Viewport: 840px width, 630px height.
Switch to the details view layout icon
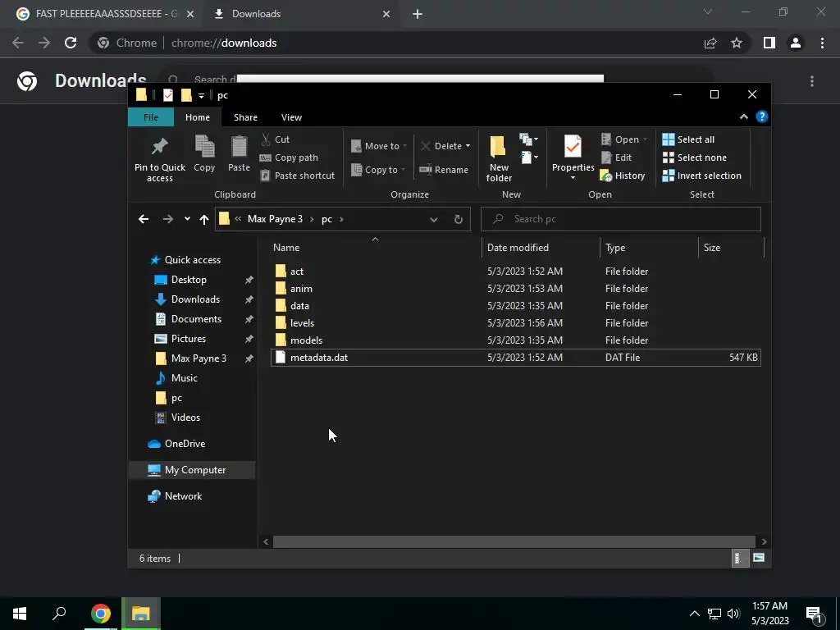pos(739,558)
